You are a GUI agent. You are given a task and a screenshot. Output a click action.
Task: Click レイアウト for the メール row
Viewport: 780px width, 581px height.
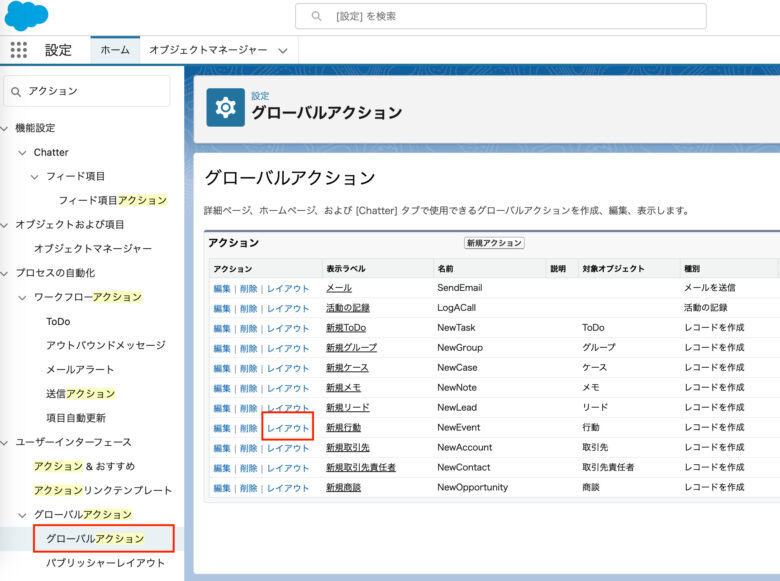[x=288, y=289]
